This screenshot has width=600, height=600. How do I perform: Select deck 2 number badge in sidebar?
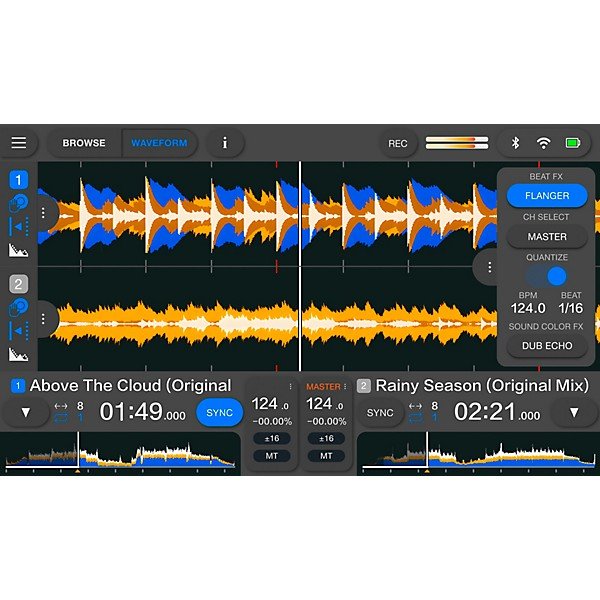[18, 284]
